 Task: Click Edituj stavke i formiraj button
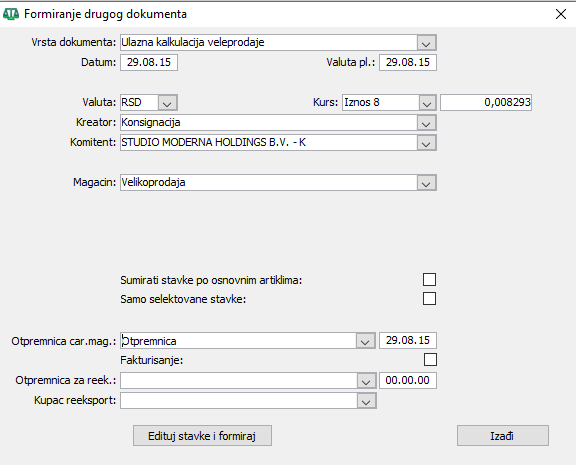click(x=202, y=436)
